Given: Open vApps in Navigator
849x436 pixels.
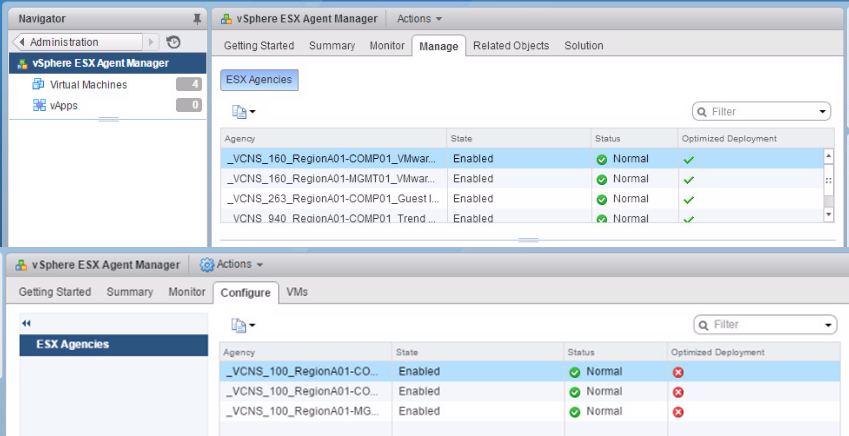Looking at the screenshot, I should point(64,106).
